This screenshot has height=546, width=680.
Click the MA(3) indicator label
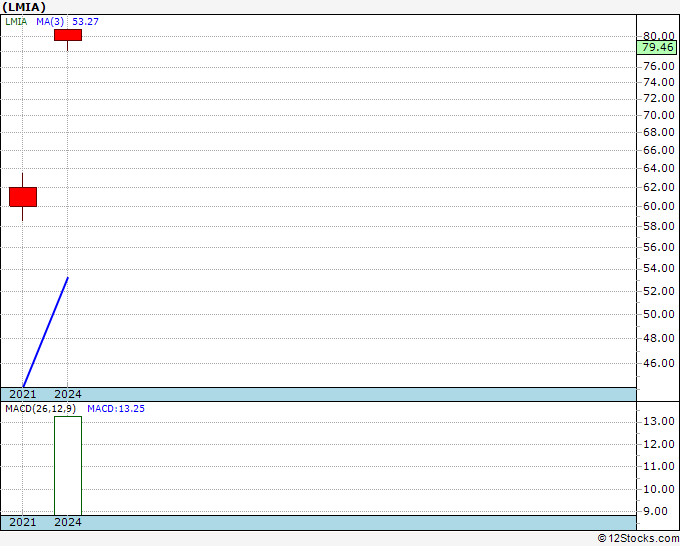click(50, 22)
